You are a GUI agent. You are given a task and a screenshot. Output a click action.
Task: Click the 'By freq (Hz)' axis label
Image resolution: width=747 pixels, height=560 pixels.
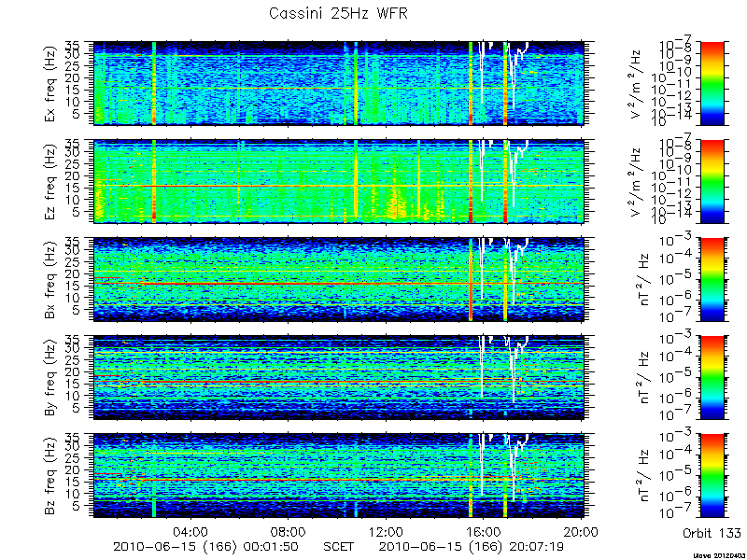[x=50, y=378]
